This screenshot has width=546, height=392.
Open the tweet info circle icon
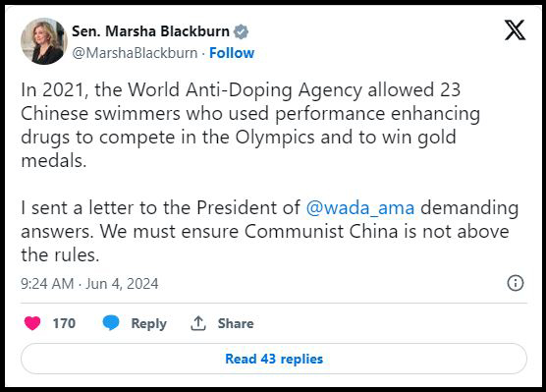(x=515, y=283)
